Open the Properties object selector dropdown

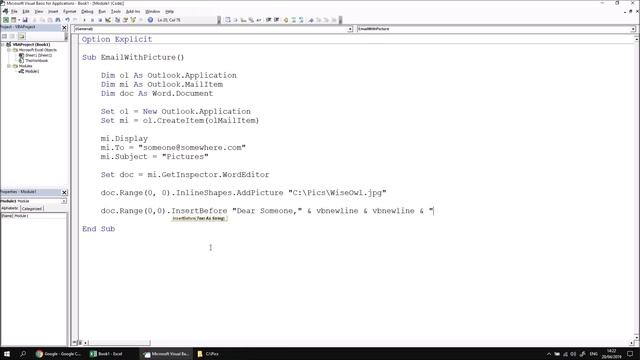[64, 201]
